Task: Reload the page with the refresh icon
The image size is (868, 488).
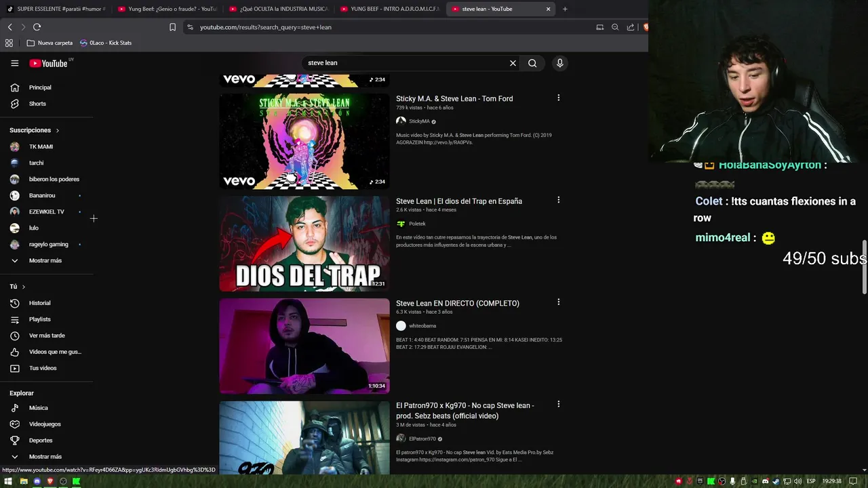Action: [x=37, y=27]
